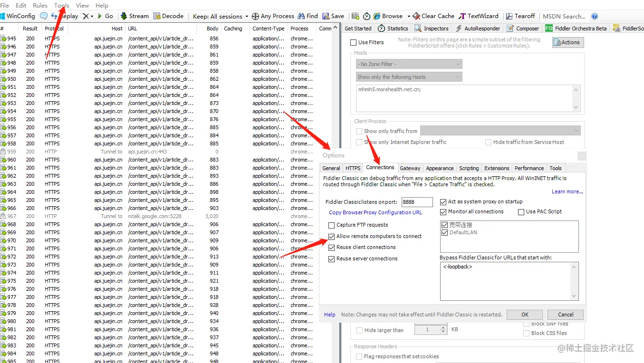Open the Appearance tab in Options
Viewport: 644px width, 363px height.
pyautogui.click(x=440, y=168)
